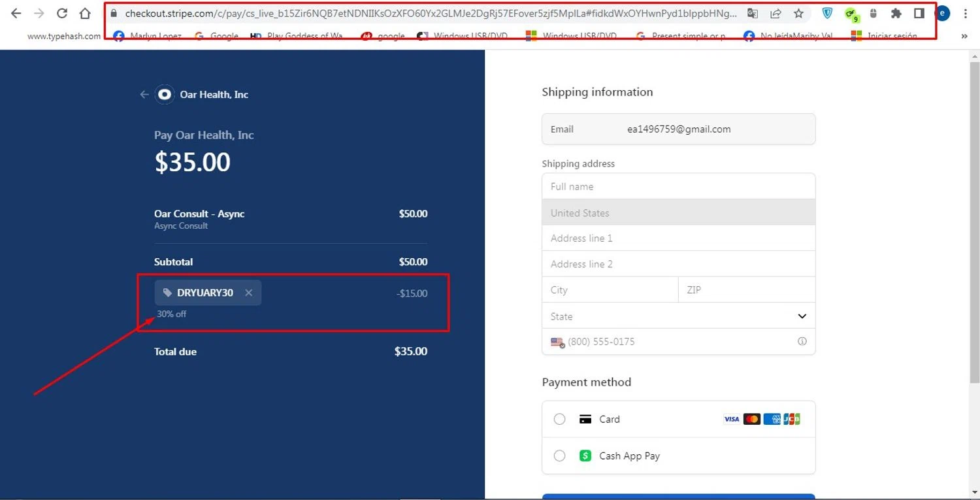Click the American Express logo
Viewport: 980px width, 500px height.
[772, 419]
